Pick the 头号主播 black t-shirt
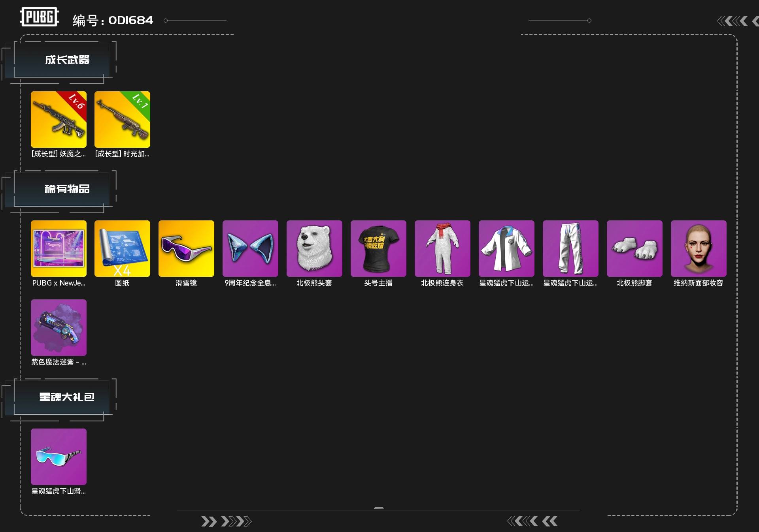The height and width of the screenshot is (532, 759). (378, 248)
